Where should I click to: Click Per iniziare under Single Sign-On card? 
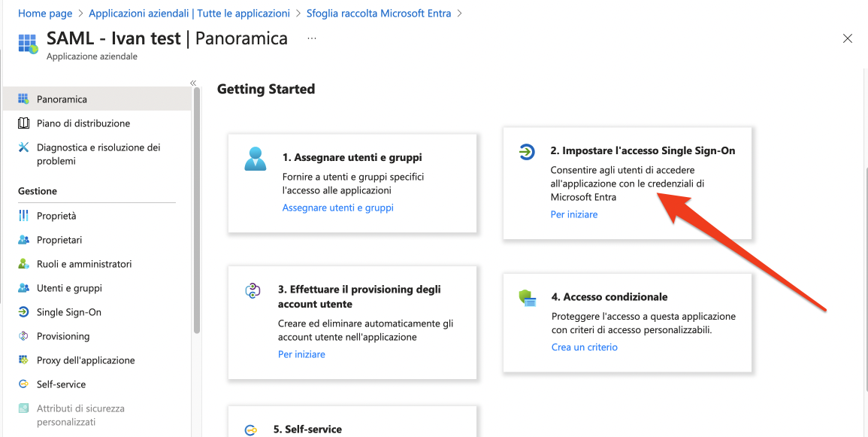coord(574,214)
